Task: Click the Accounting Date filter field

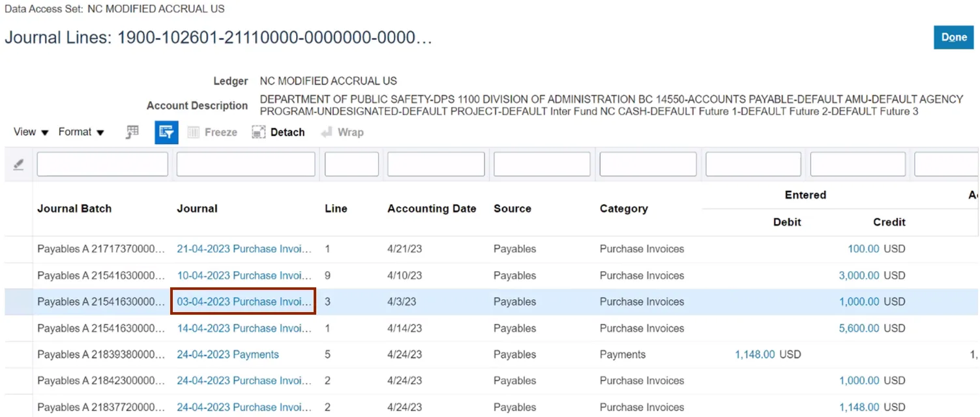Action: point(436,164)
